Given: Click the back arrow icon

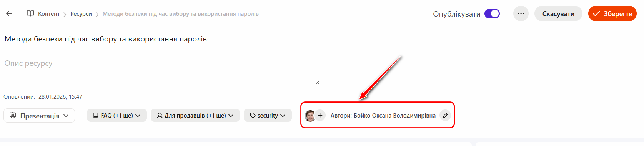Looking at the screenshot, I should [9, 13].
